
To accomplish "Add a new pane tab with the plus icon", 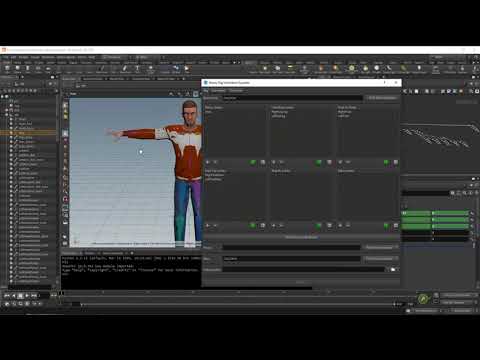I will tap(184, 79).
